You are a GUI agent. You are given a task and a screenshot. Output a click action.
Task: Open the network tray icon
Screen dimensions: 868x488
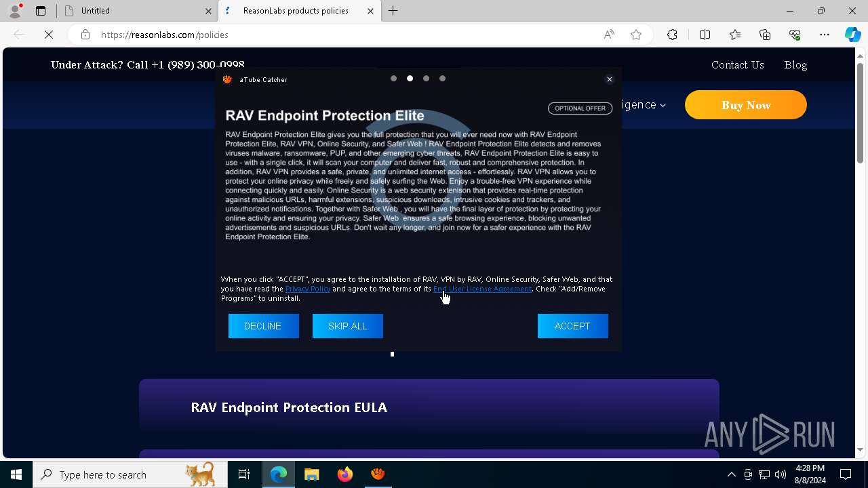(x=764, y=474)
